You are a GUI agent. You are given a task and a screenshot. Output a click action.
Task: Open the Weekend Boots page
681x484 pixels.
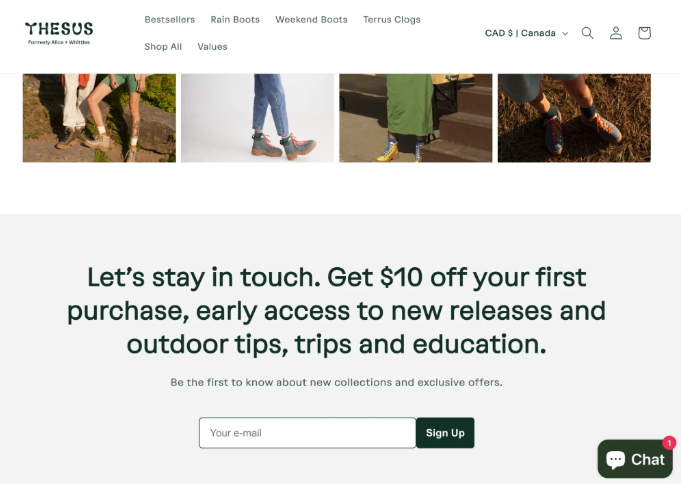(x=311, y=20)
